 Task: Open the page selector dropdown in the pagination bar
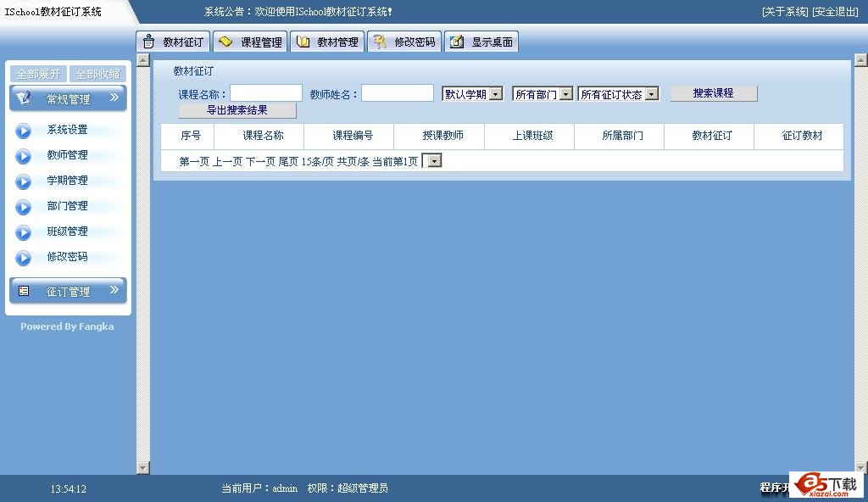coord(433,160)
